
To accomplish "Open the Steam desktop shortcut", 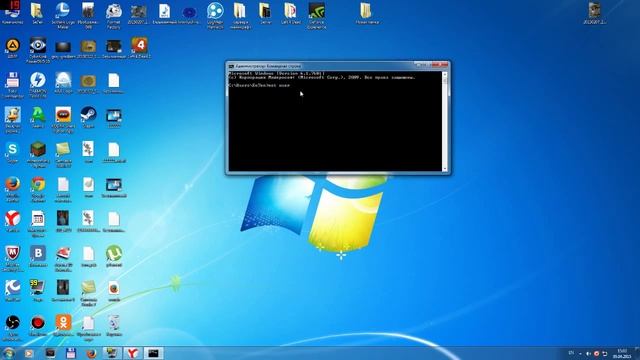I will click(x=89, y=114).
